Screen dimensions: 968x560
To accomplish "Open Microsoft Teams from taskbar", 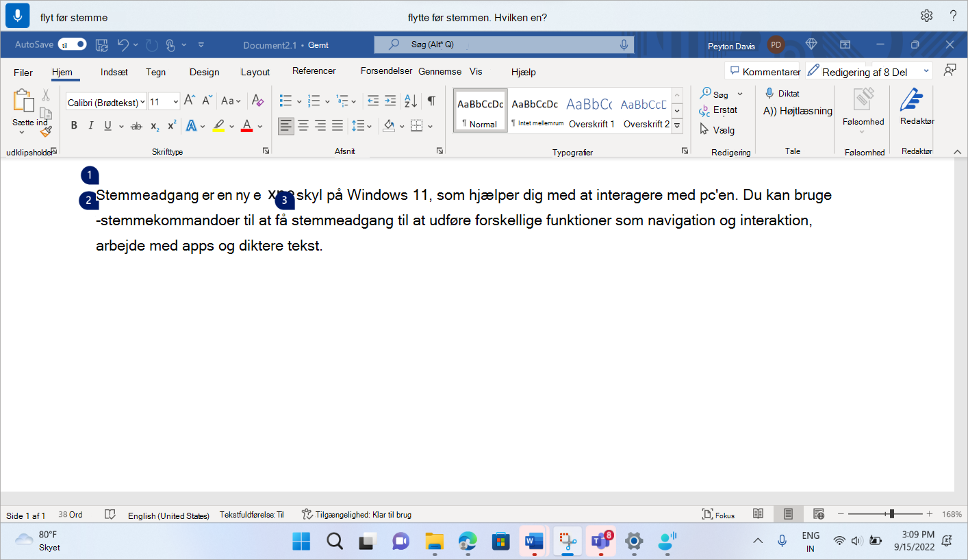I will point(600,542).
